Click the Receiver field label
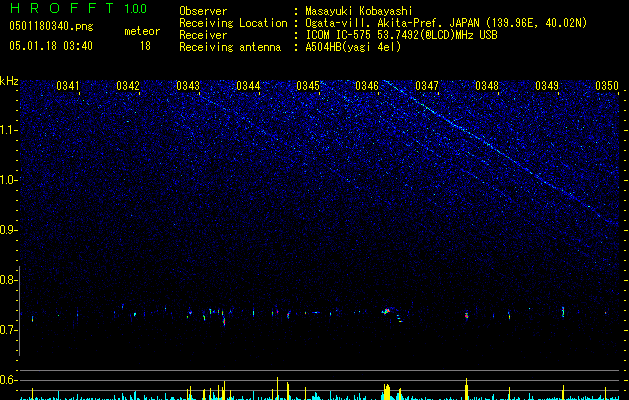629x400 pixels. tap(203, 35)
